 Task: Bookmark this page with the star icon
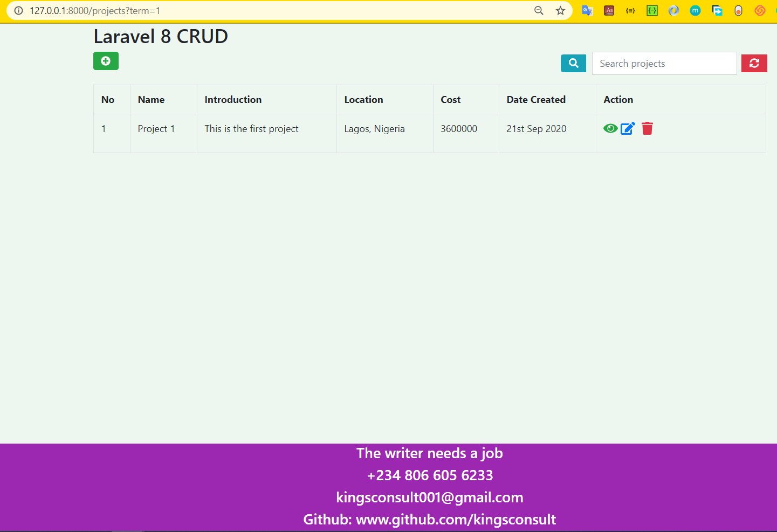coord(560,11)
